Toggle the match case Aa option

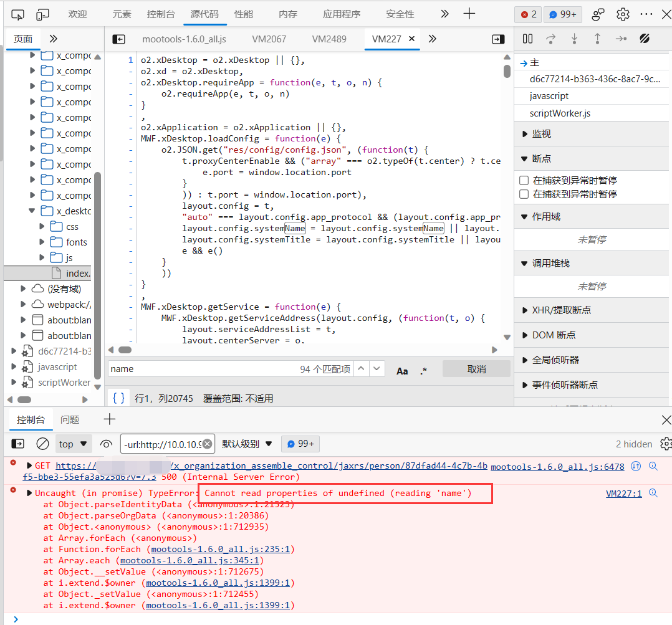point(402,371)
